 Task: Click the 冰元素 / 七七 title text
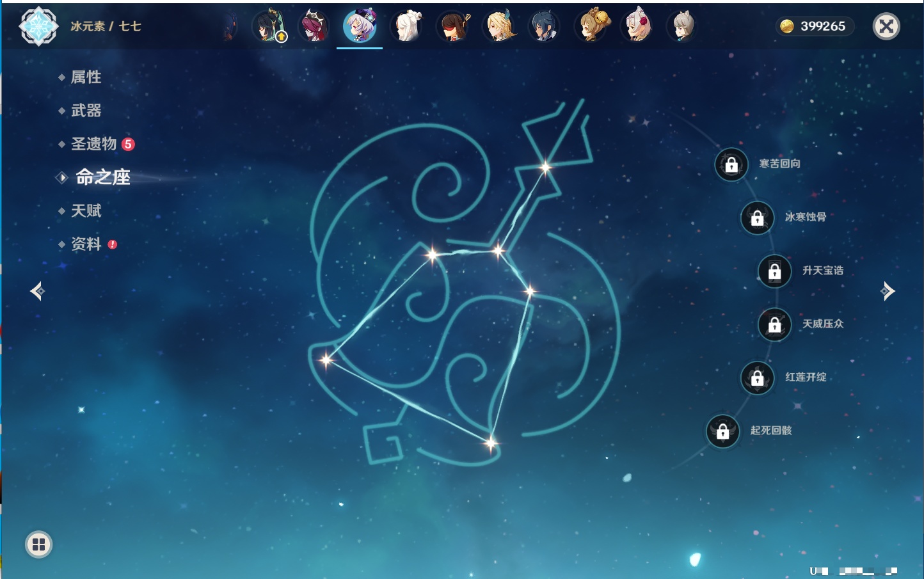coord(106,26)
